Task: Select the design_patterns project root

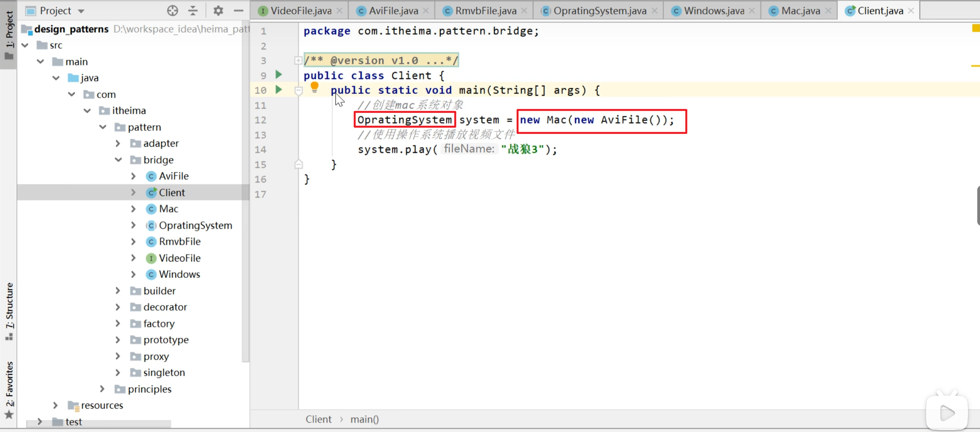Action: tap(71, 29)
